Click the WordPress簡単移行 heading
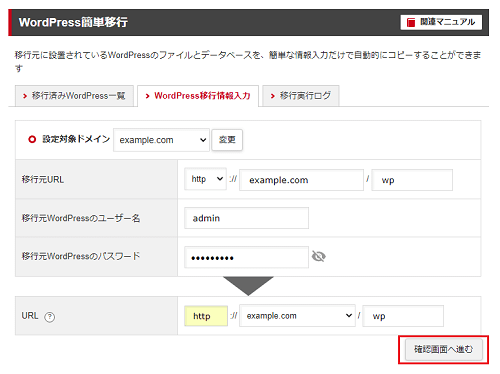 point(73,22)
